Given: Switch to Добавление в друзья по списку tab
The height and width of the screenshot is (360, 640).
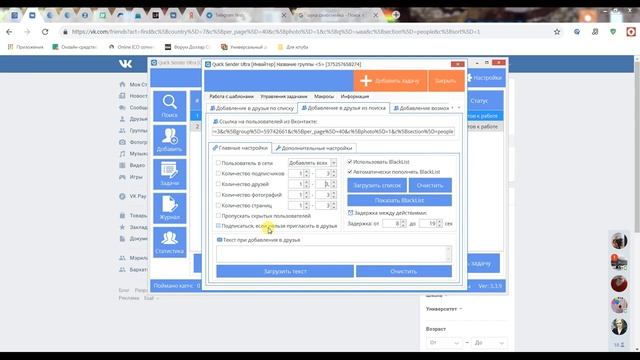Looking at the screenshot, I should click(252, 108).
